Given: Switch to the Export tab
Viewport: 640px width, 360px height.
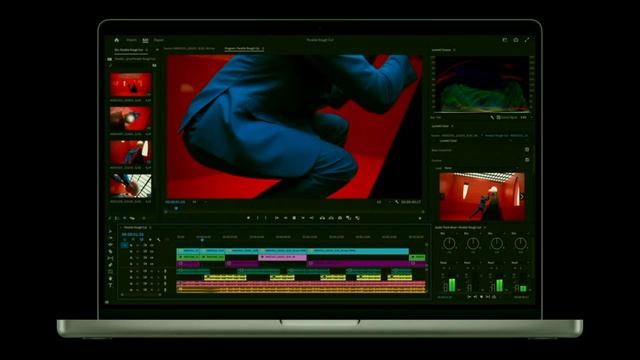Looking at the screenshot, I should pyautogui.click(x=159, y=40).
